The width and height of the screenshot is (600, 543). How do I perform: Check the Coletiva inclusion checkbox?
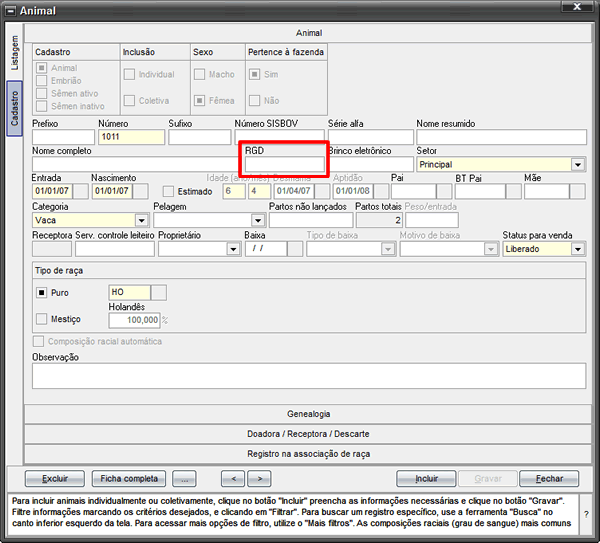[x=129, y=101]
